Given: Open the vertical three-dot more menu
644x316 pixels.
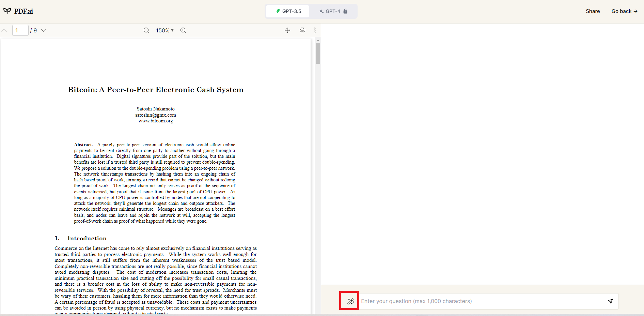Looking at the screenshot, I should (315, 30).
